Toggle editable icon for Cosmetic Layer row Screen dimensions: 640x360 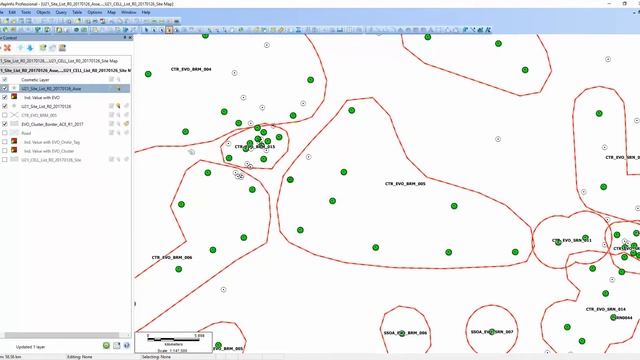pyautogui.click(x=111, y=80)
